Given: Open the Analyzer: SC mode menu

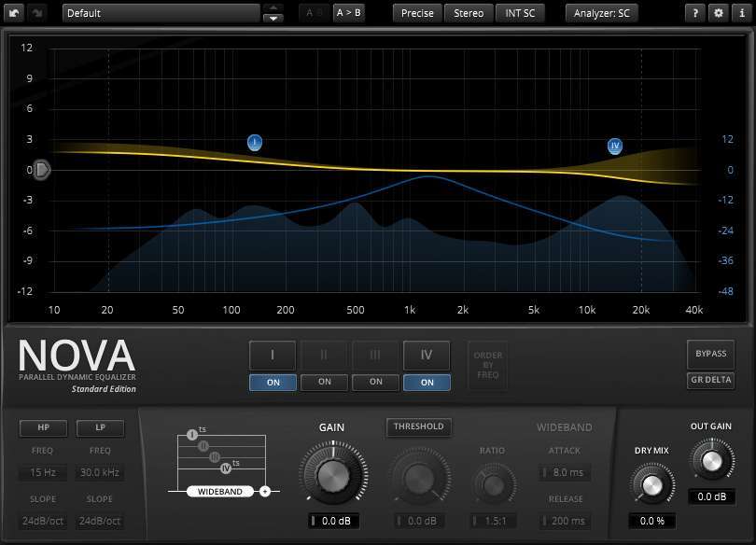Looking at the screenshot, I should pos(601,13).
